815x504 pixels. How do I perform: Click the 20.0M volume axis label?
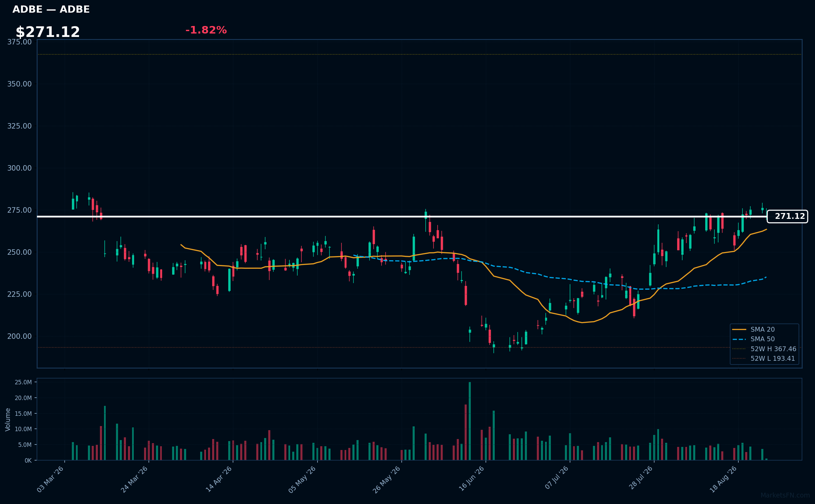point(23,398)
